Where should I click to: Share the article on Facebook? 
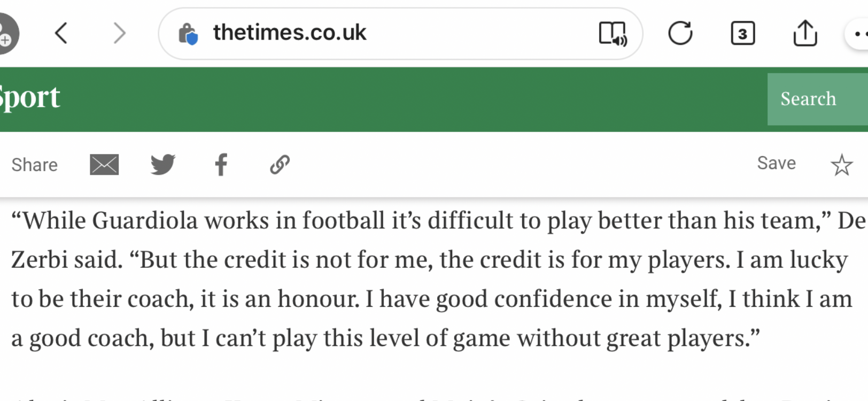[x=221, y=165]
